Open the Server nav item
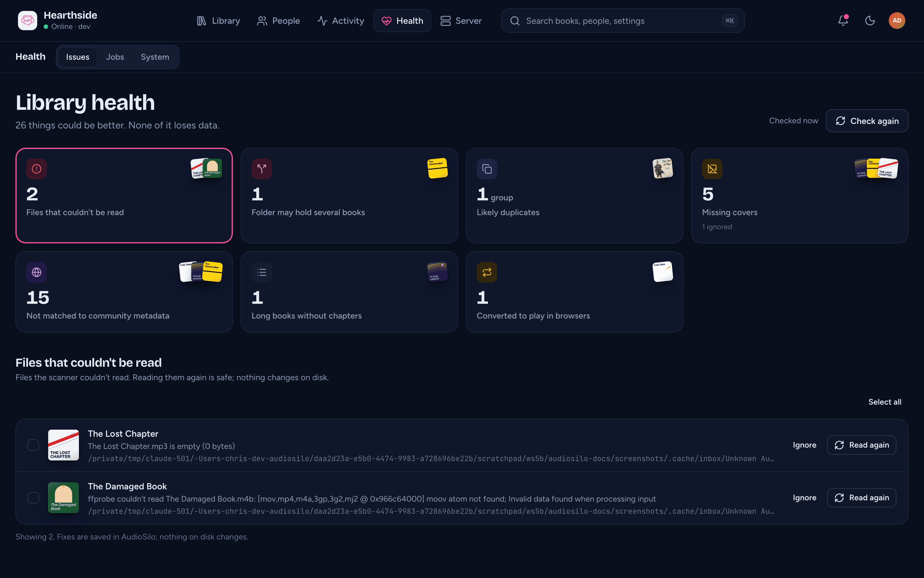 tap(461, 21)
